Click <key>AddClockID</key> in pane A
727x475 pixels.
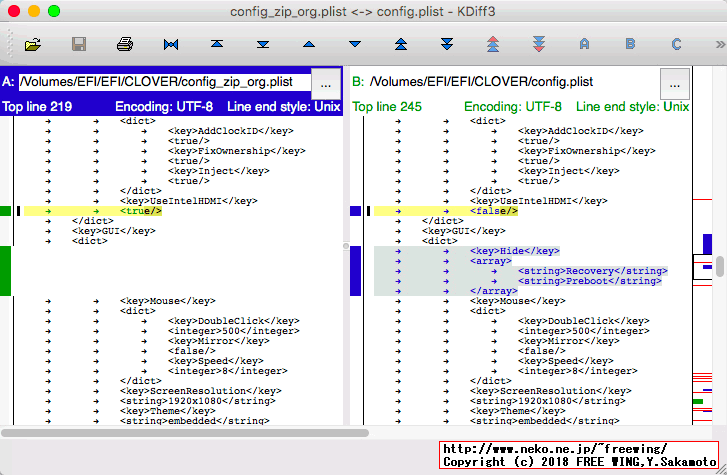[x=231, y=131]
